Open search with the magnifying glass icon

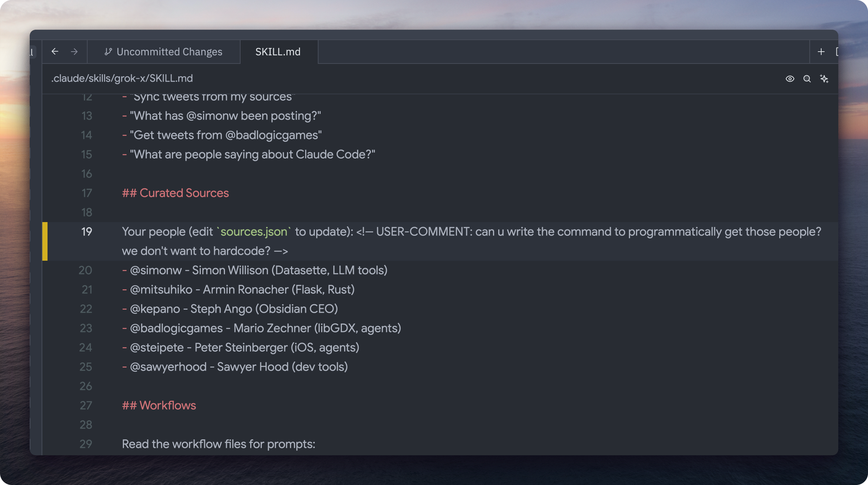(807, 79)
